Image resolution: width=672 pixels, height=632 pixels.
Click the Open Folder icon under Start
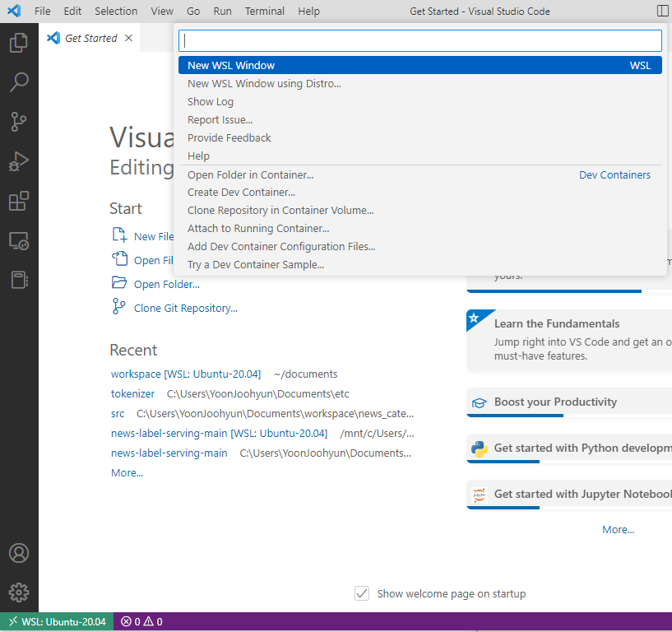coord(119,282)
